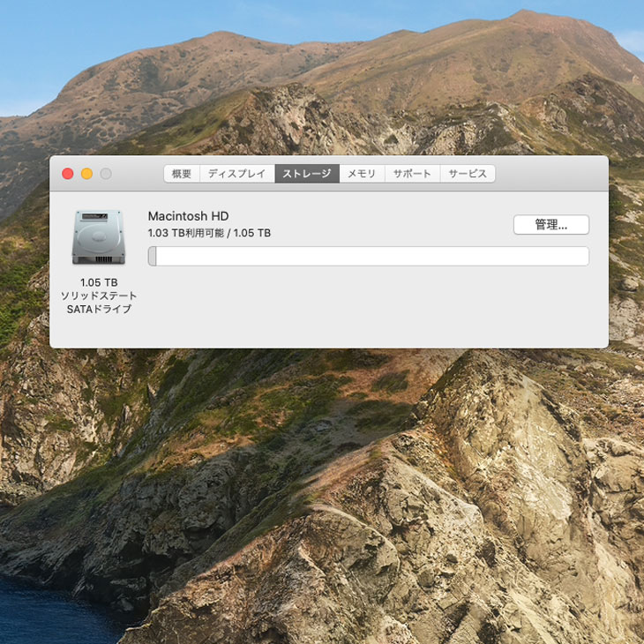
Task: Click the used segment of the storage bar
Action: coord(153,257)
